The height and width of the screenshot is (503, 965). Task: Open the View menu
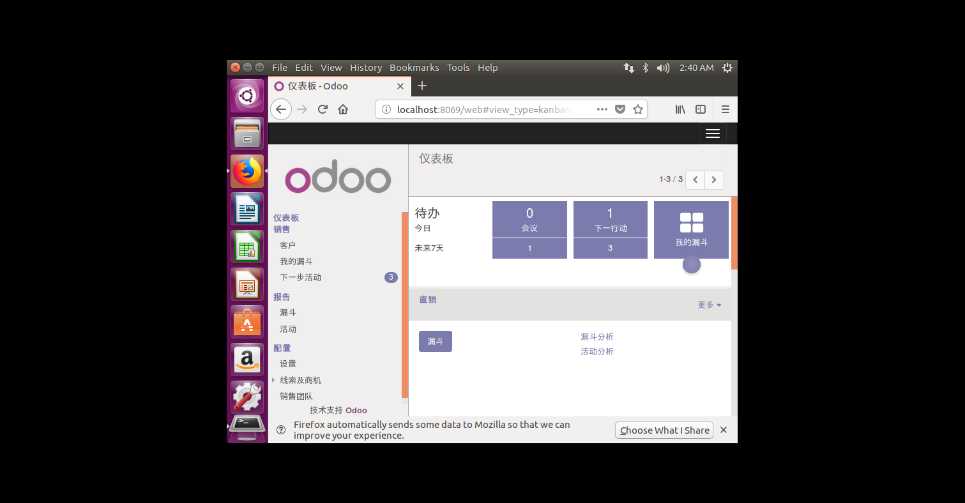pos(330,68)
